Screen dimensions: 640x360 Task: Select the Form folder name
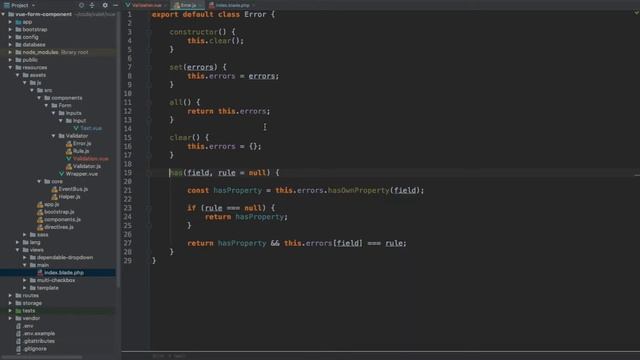pos(65,106)
